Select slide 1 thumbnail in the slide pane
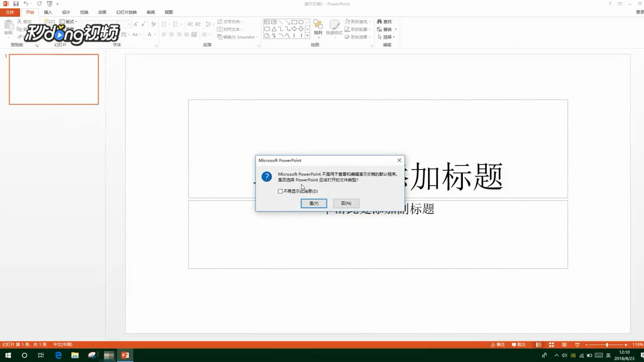This screenshot has width=644, height=362. 54,79
